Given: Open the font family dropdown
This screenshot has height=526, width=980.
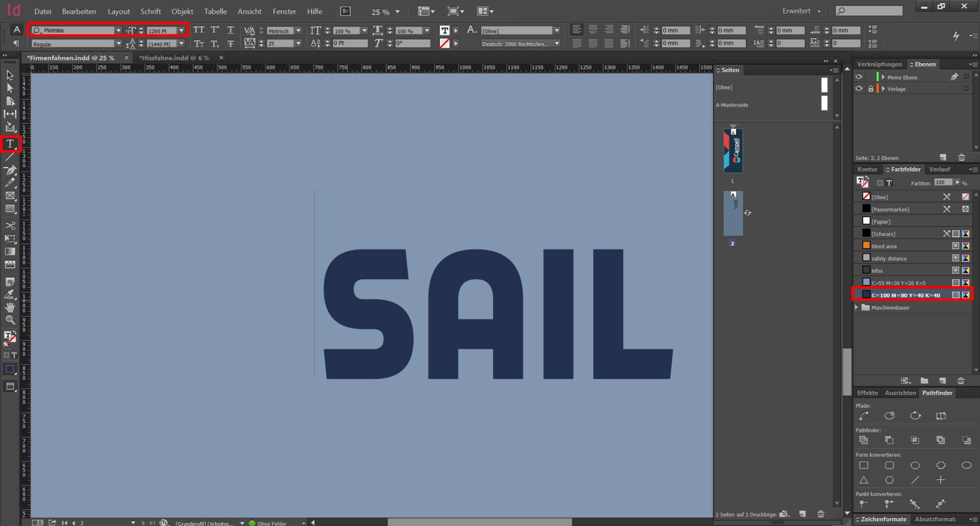Looking at the screenshot, I should pos(118,31).
